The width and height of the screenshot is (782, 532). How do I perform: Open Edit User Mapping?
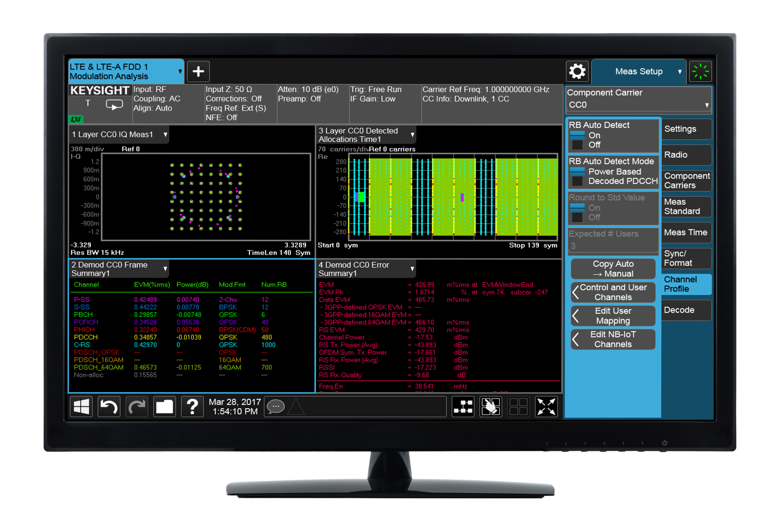coord(613,316)
